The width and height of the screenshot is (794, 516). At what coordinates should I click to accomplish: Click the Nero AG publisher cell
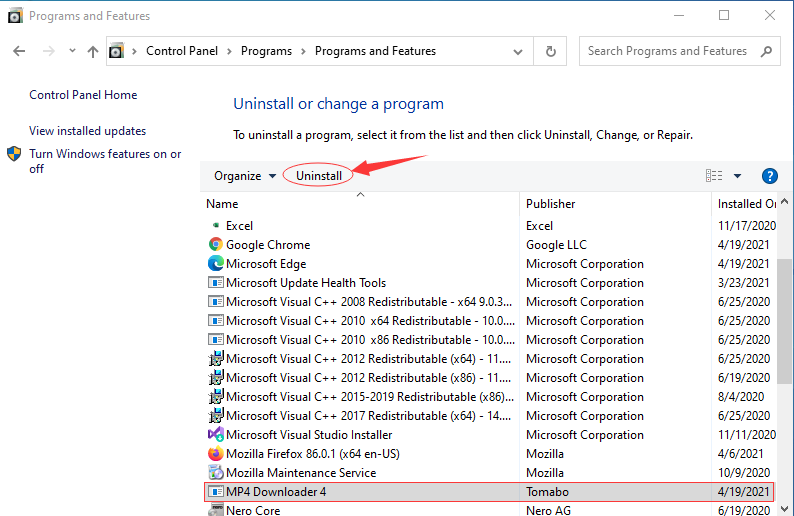coord(548,510)
